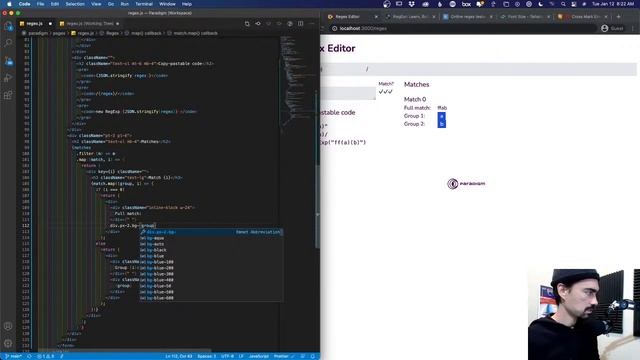This screenshot has height=360, width=640.
Task: Click the regex pattern input field on page
Action: tap(478, 69)
